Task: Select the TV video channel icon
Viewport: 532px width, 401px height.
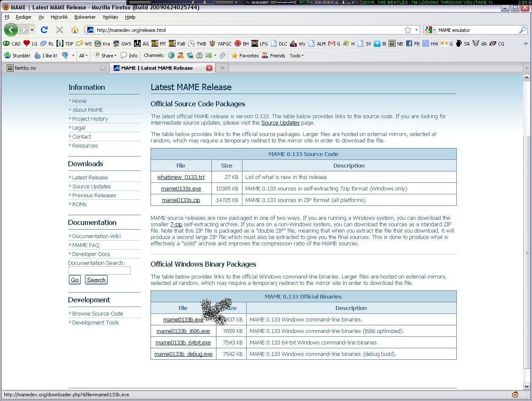Action: click(199, 55)
